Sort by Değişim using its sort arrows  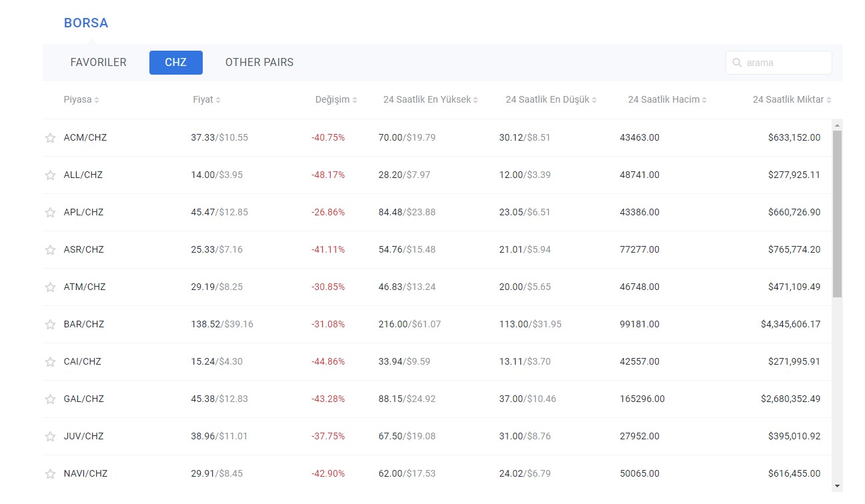pos(336,99)
